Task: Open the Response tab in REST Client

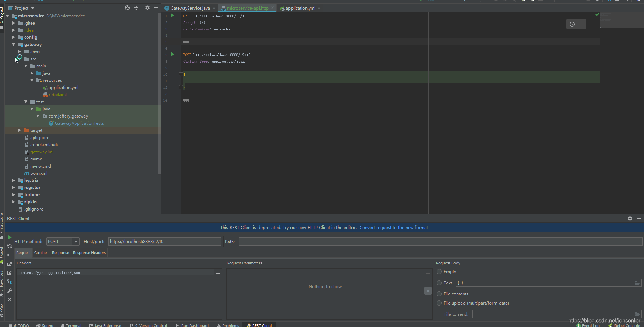Action: coord(61,253)
